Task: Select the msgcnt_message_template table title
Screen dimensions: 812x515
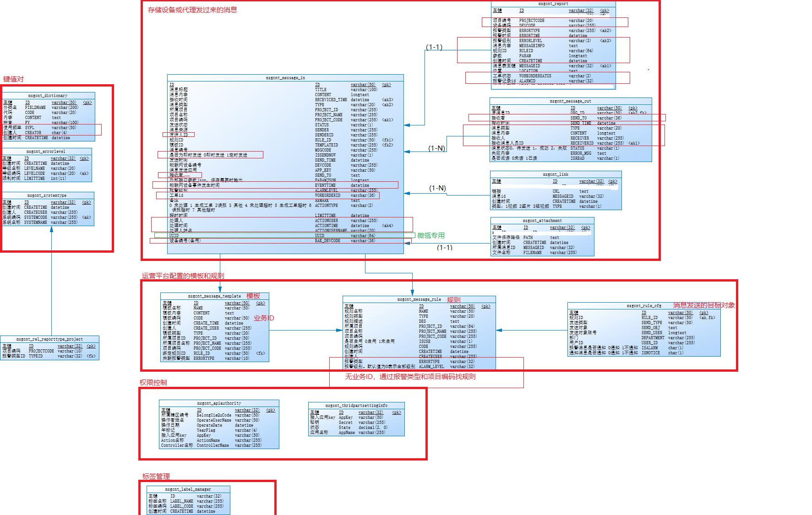Action: pyautogui.click(x=214, y=296)
